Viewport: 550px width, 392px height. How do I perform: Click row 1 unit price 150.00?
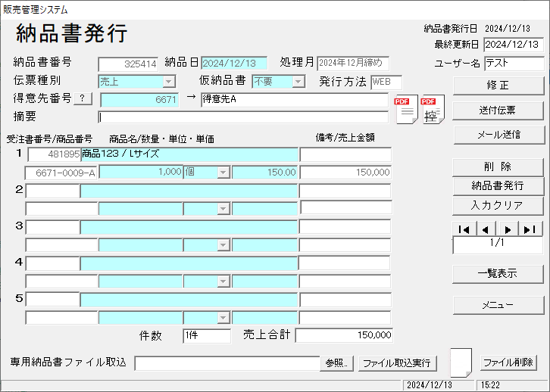click(265, 172)
